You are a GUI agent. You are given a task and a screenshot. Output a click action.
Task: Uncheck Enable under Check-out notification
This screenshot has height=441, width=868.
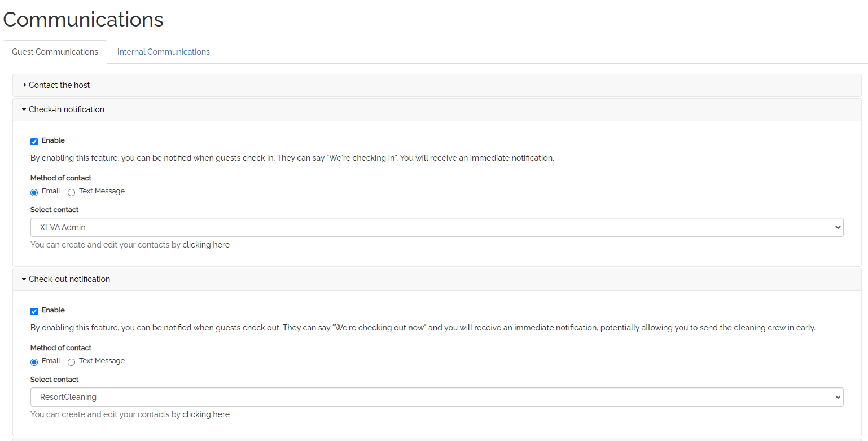(x=34, y=311)
